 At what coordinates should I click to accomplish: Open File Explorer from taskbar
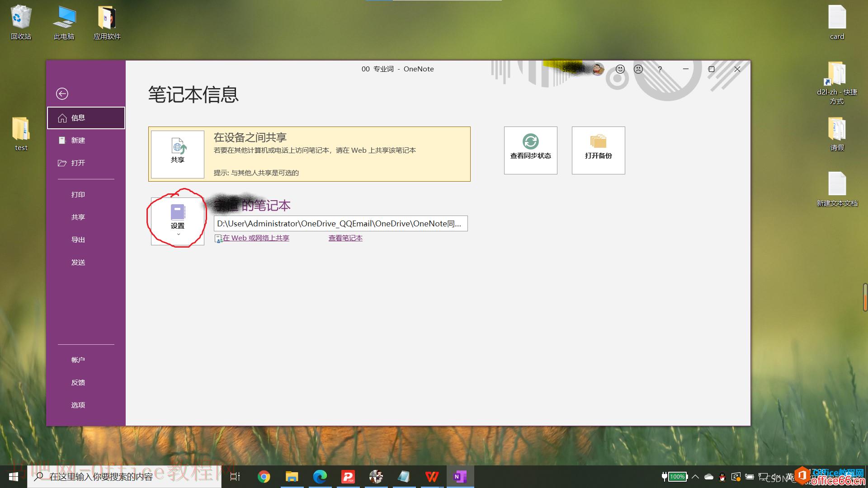click(x=292, y=477)
